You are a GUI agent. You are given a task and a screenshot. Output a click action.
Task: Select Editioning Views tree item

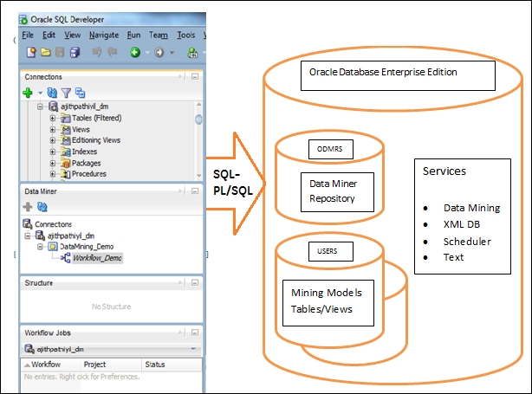pos(96,140)
